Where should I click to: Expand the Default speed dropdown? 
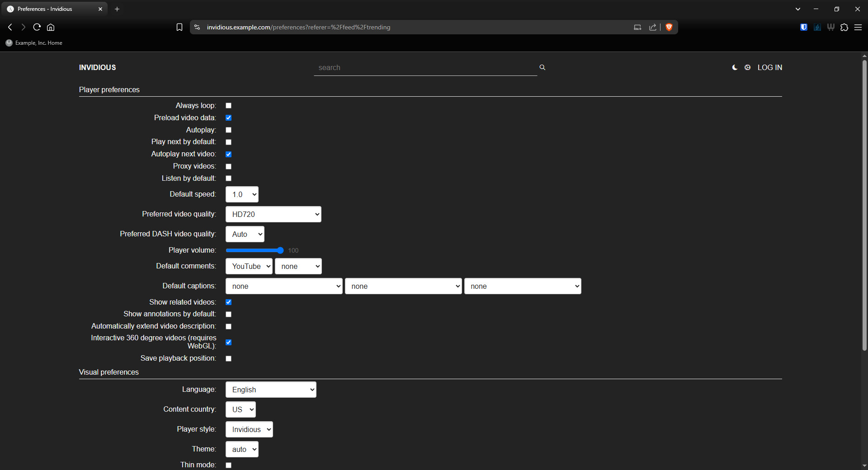coord(242,194)
